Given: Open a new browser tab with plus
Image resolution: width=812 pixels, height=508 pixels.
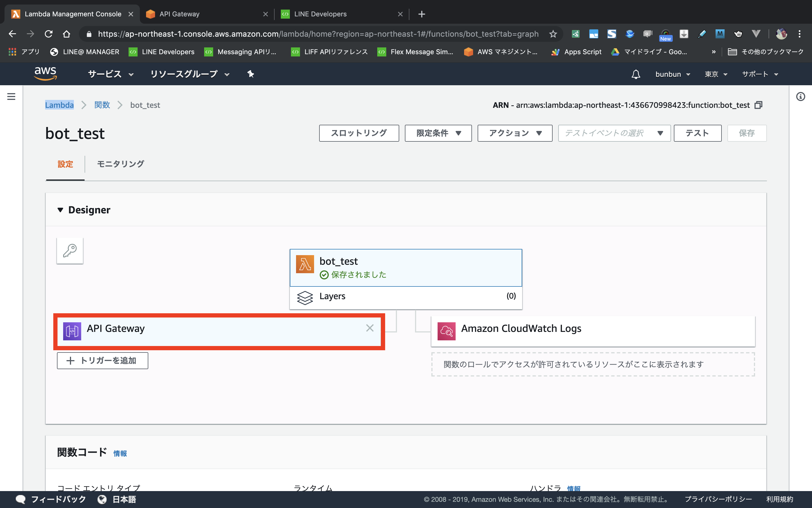Looking at the screenshot, I should tap(422, 14).
